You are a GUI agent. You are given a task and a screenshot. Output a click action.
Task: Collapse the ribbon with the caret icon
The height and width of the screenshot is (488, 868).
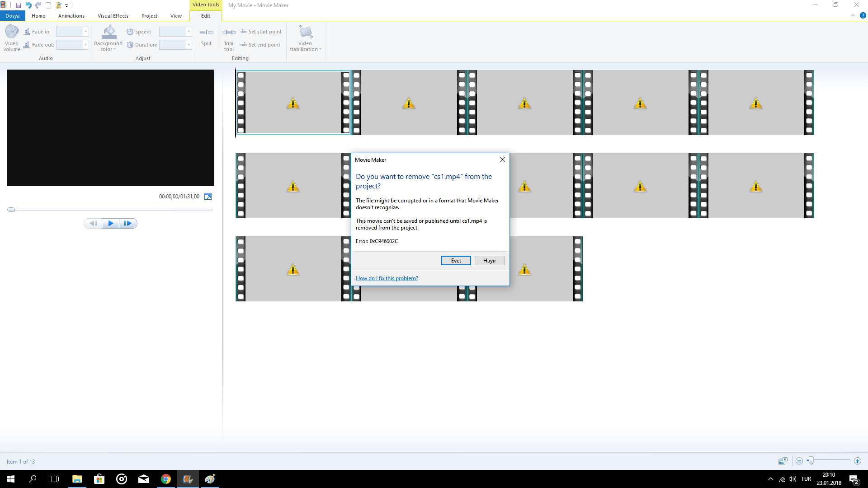(x=853, y=15)
